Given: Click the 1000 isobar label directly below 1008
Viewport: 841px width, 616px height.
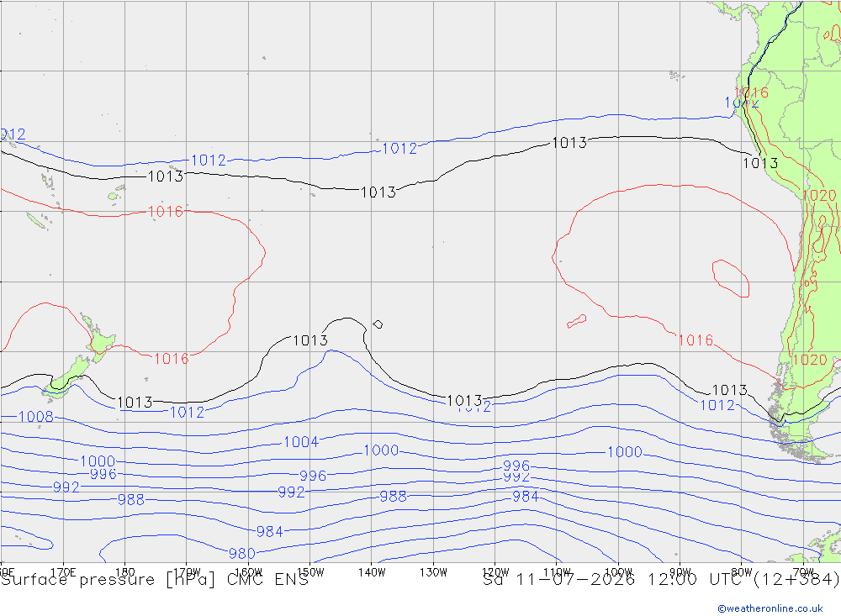Looking at the screenshot, I should click(x=98, y=461).
